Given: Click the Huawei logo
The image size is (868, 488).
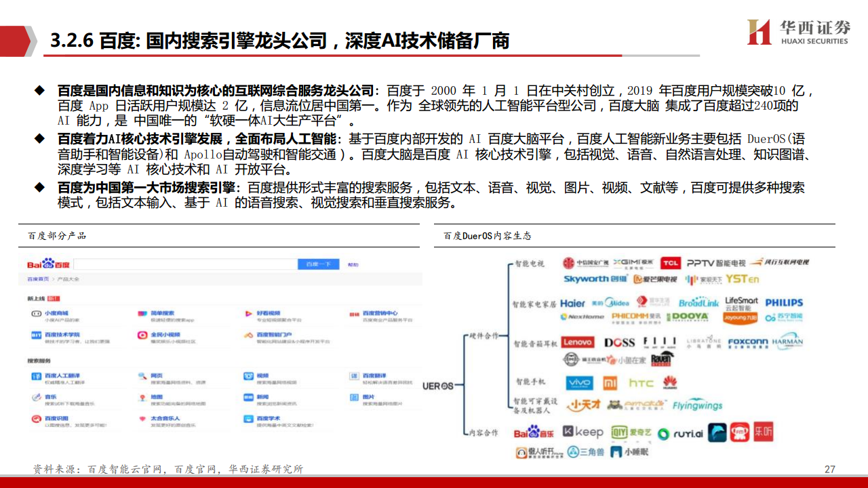Looking at the screenshot, I should coord(670,383).
